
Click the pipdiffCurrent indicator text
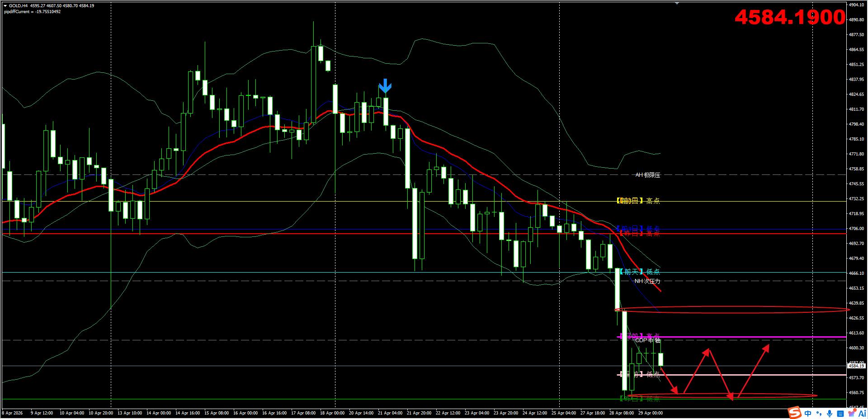[32, 12]
